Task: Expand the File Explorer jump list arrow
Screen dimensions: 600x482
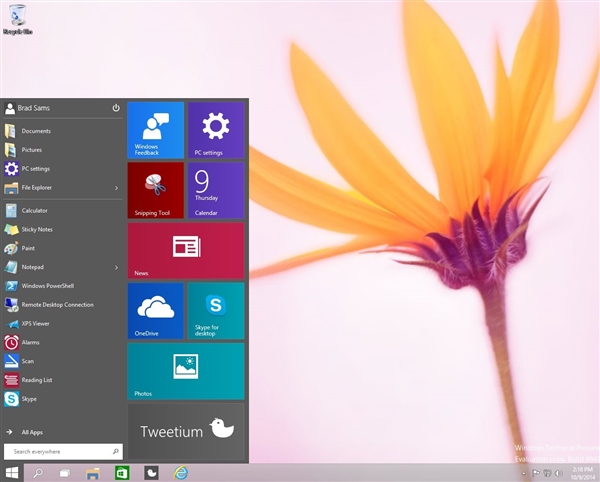Action: [116, 188]
